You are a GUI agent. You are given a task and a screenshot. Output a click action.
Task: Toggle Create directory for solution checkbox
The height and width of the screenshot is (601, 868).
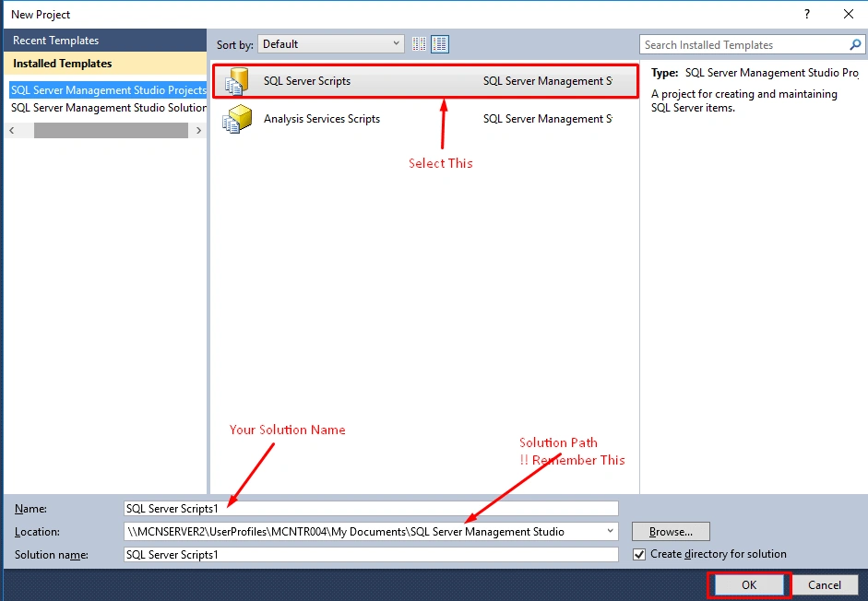click(x=639, y=554)
